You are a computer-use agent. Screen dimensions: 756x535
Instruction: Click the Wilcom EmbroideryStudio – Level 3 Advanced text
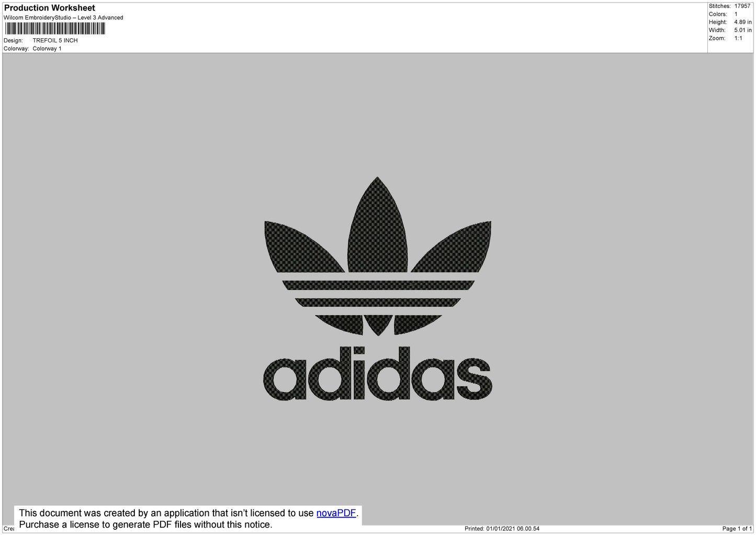(x=63, y=18)
